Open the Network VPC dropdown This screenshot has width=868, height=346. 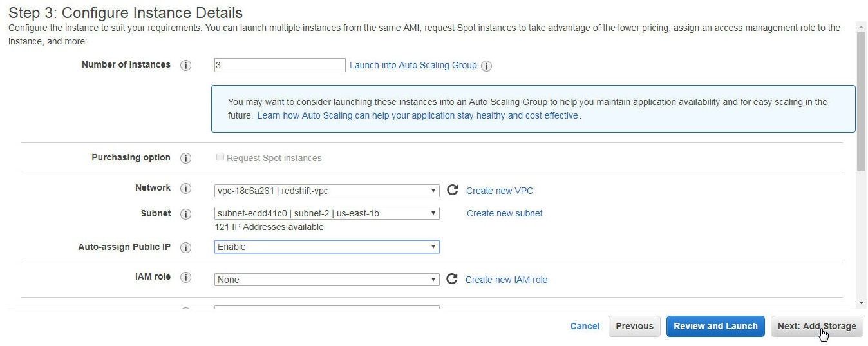pyautogui.click(x=327, y=191)
